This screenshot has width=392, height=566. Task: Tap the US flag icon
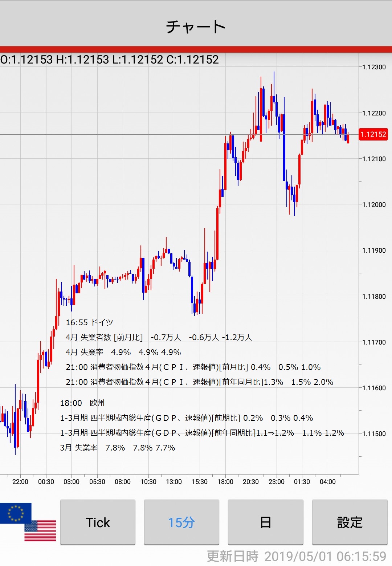pyautogui.click(x=41, y=531)
